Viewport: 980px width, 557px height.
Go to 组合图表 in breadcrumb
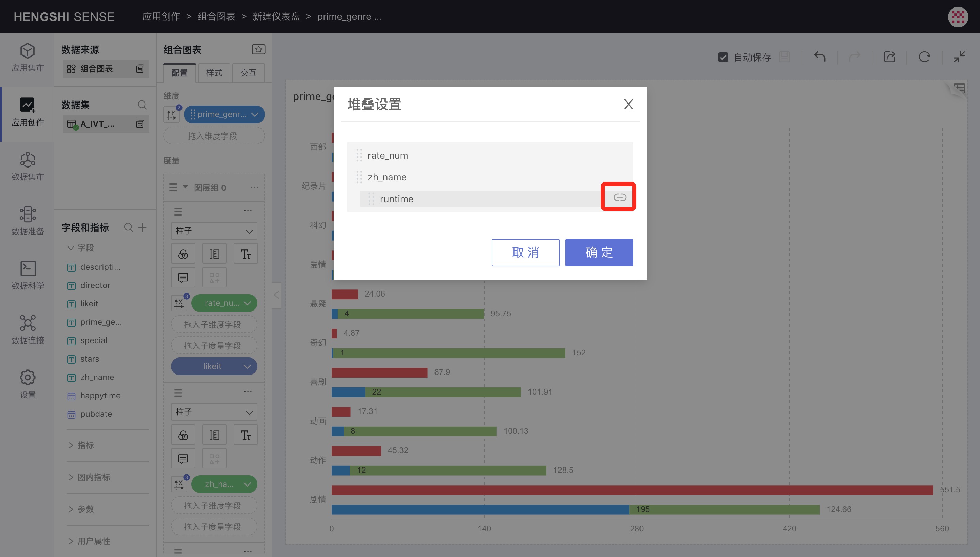[216, 16]
